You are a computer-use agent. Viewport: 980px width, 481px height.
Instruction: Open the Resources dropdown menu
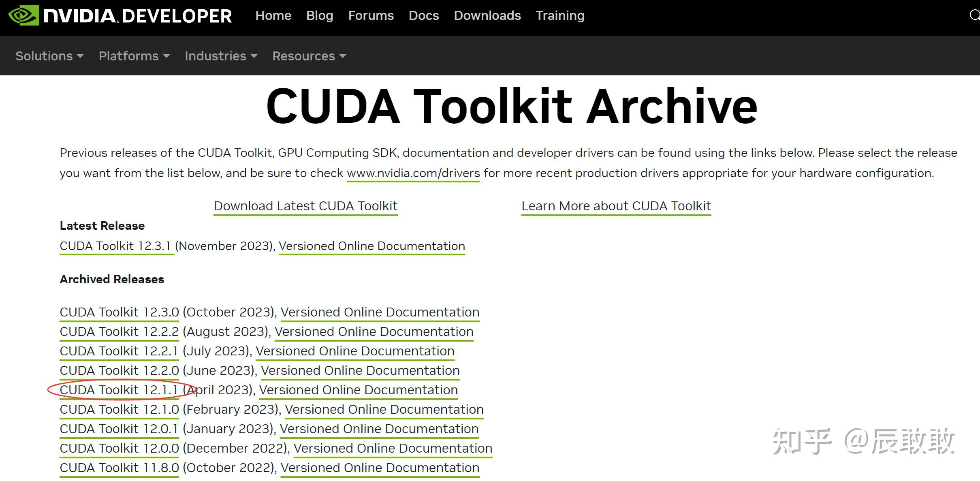click(x=309, y=56)
